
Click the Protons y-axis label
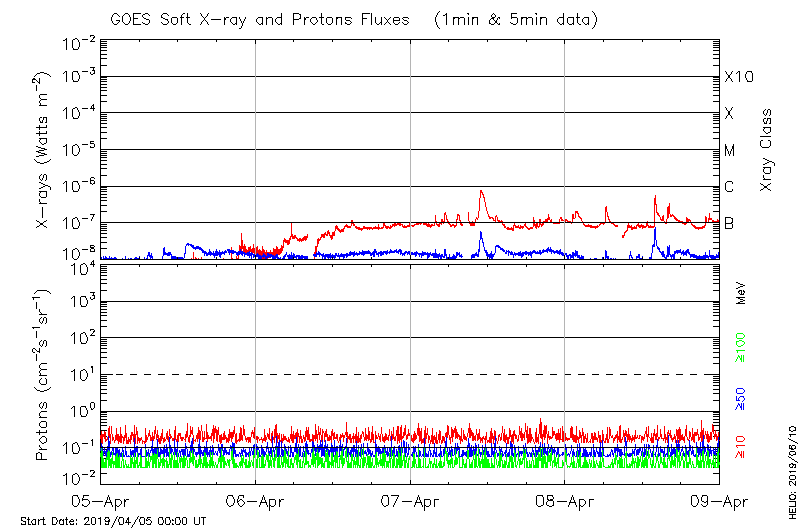pos(44,375)
